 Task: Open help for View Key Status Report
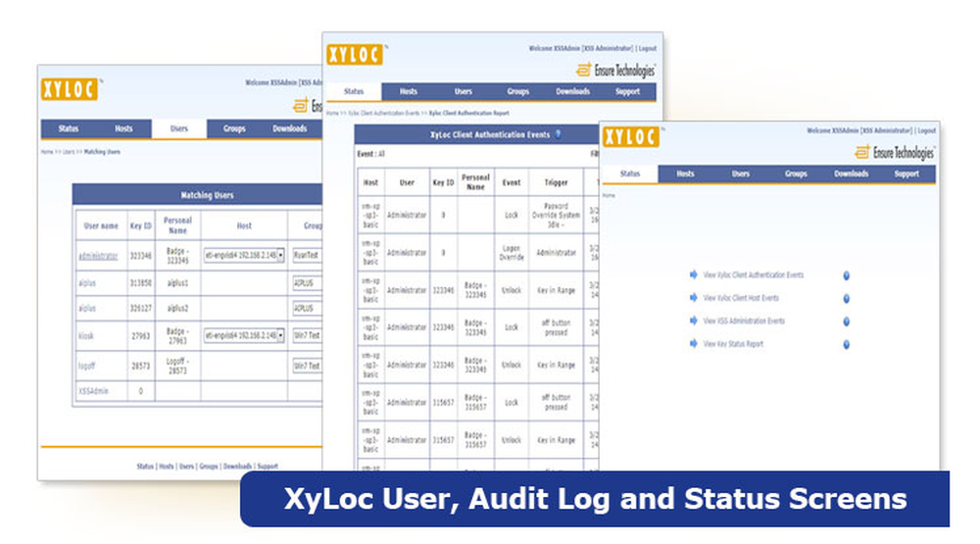tap(847, 345)
